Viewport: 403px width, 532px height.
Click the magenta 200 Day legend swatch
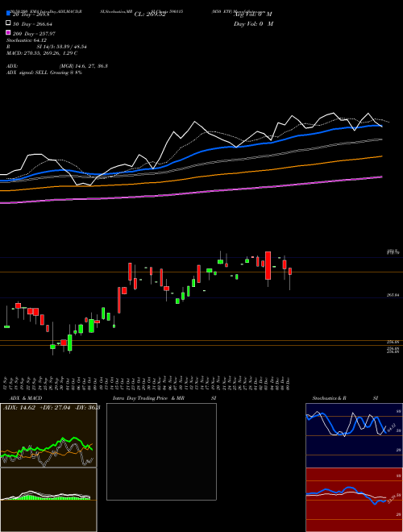point(8,32)
